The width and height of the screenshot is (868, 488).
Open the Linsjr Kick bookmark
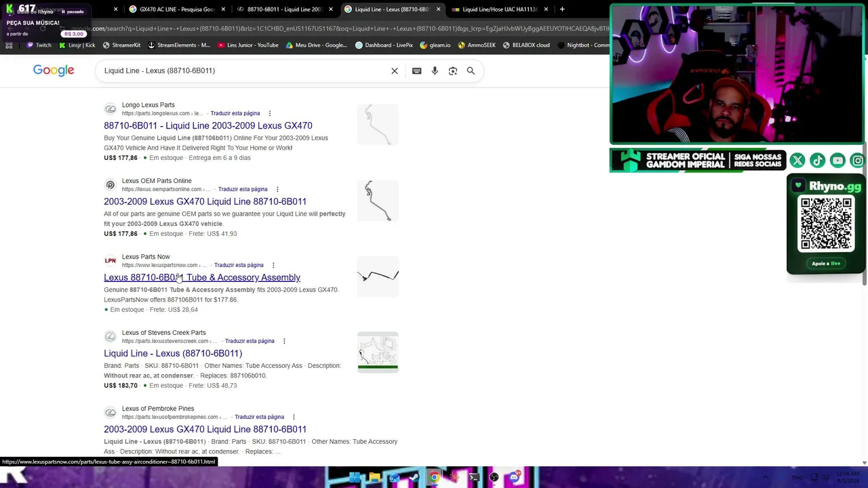77,45
